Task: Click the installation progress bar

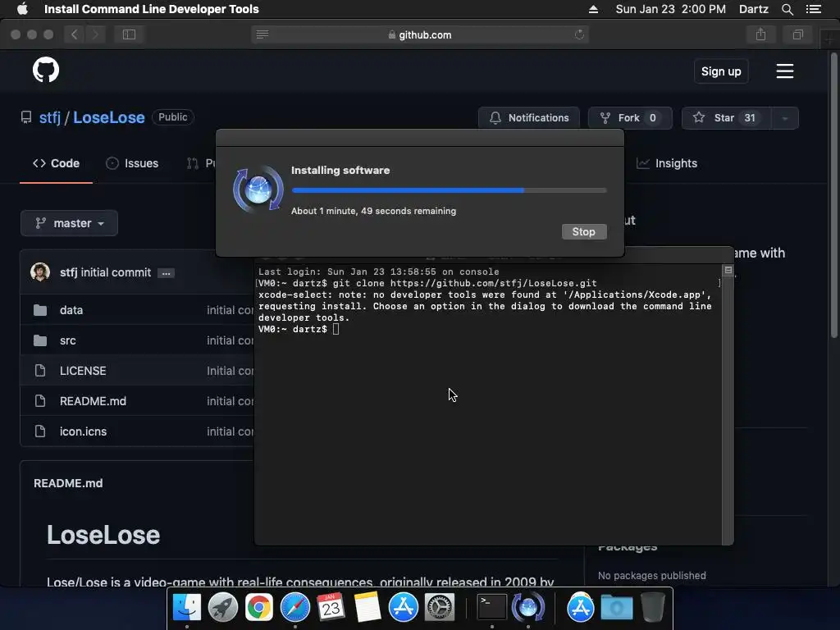Action: pyautogui.click(x=449, y=190)
